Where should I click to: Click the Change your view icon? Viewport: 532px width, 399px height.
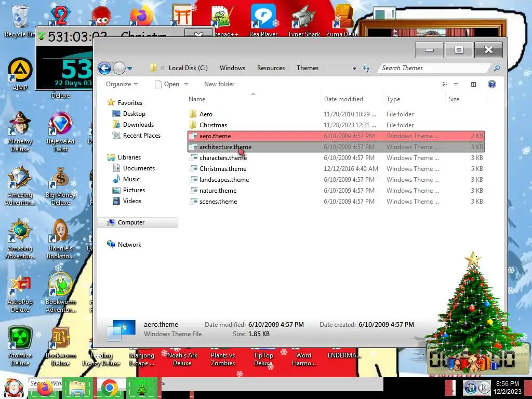[x=445, y=84]
